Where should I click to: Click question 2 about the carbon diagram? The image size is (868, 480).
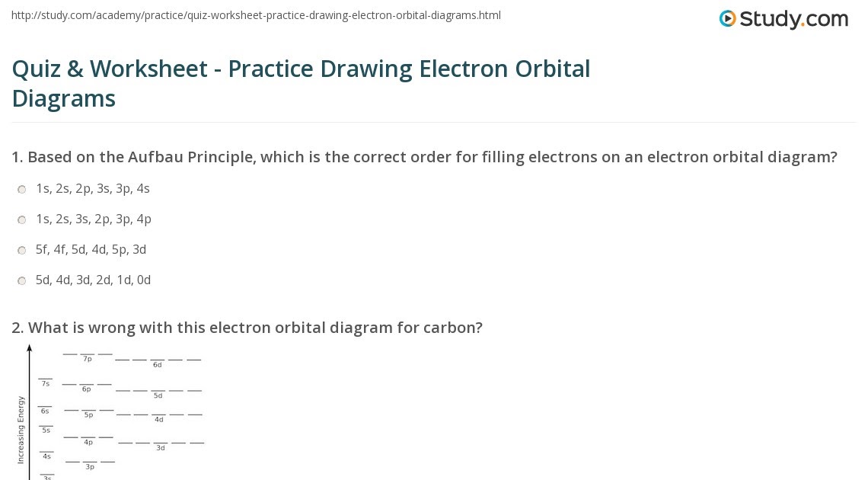247,328
